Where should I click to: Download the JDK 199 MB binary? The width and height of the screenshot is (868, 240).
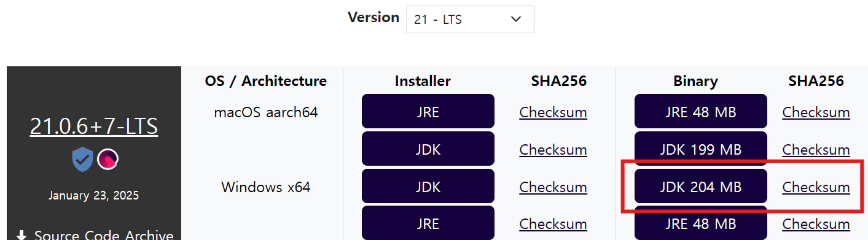(701, 149)
